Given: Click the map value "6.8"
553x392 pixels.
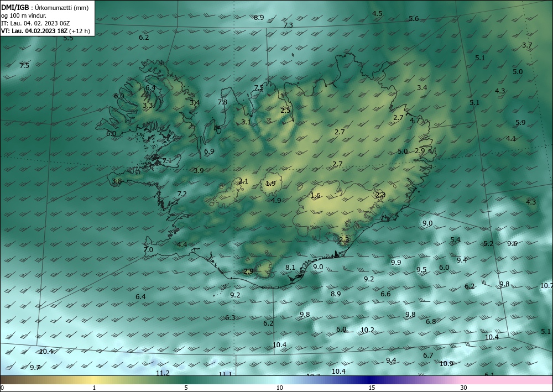Looking at the screenshot, I should coord(431,321).
